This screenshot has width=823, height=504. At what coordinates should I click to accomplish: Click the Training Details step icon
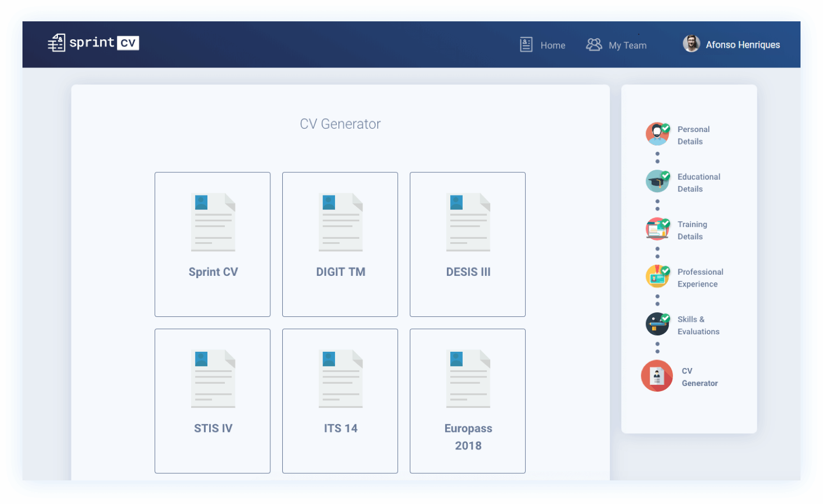pos(657,229)
